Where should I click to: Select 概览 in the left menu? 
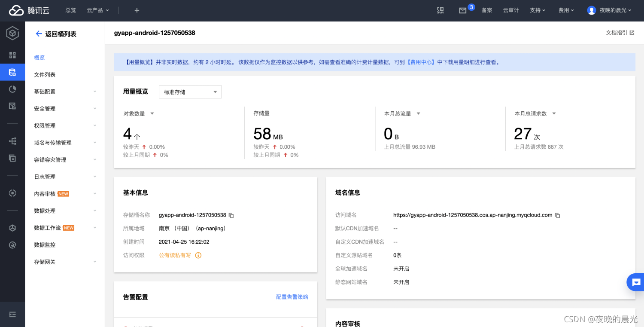39,58
